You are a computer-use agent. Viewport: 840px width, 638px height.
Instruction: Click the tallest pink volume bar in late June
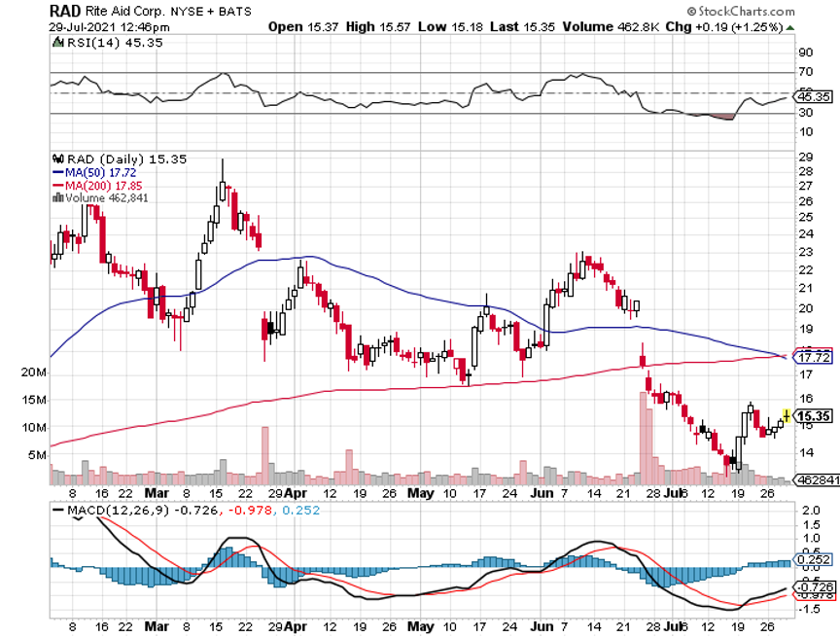(x=643, y=439)
